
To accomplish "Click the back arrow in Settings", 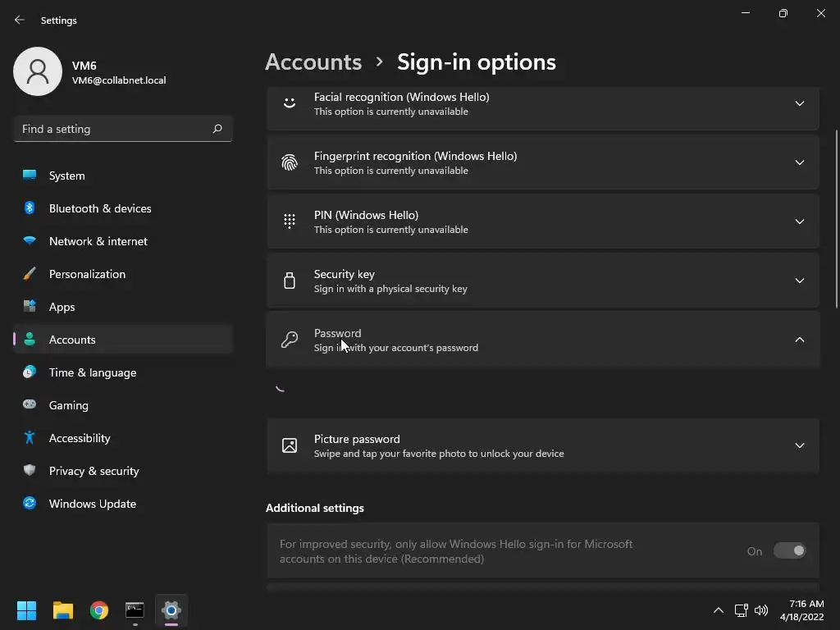I will tap(20, 20).
